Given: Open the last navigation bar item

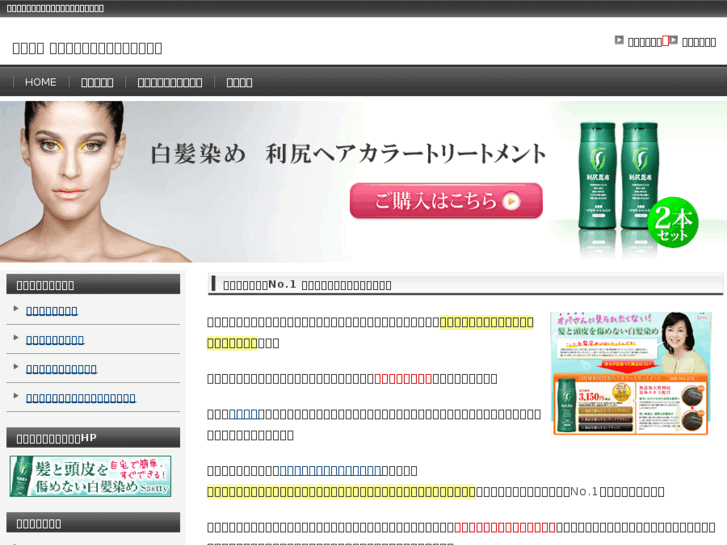Looking at the screenshot, I should [x=239, y=83].
